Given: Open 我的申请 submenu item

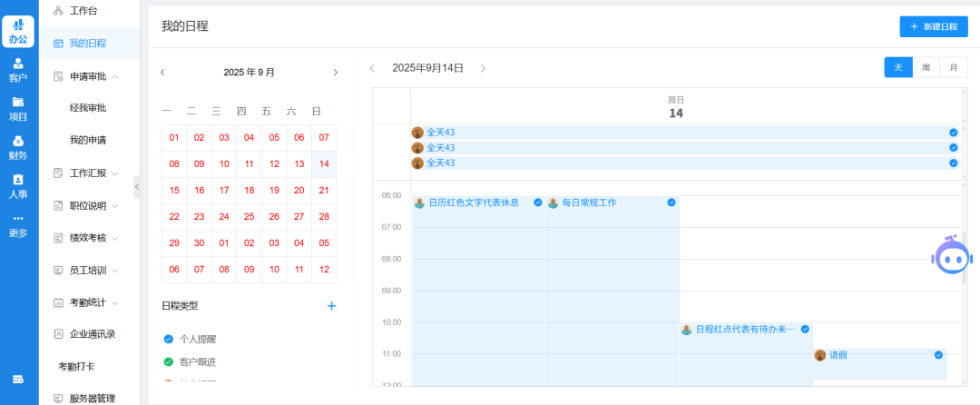Looking at the screenshot, I should pos(89,141).
